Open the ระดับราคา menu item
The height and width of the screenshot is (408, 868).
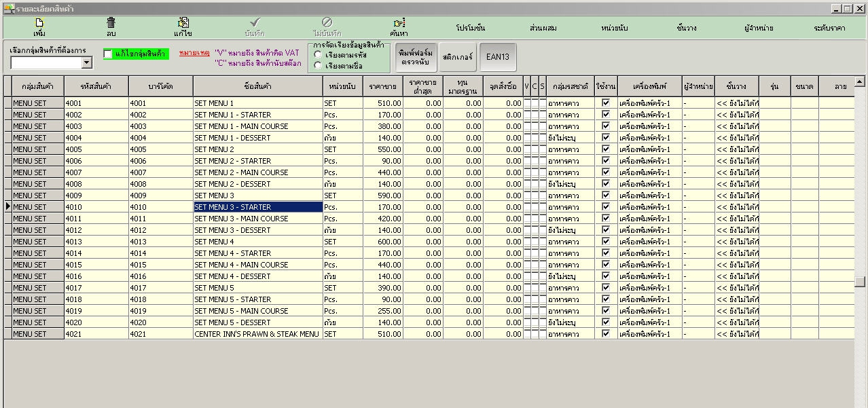click(x=829, y=28)
